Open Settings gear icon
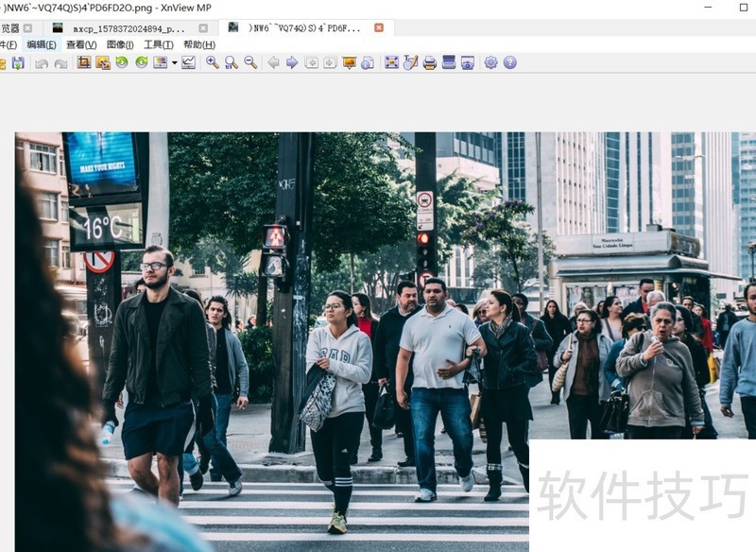Screen dimensions: 756x552 [490, 62]
